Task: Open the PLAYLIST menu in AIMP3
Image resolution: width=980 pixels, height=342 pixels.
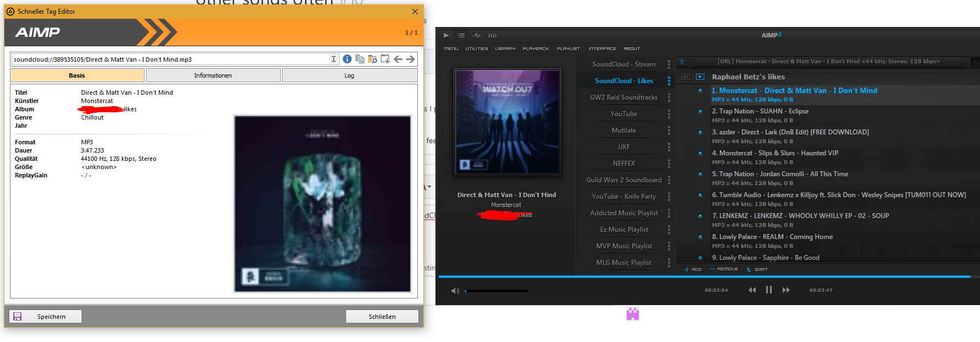Action: coord(568,48)
